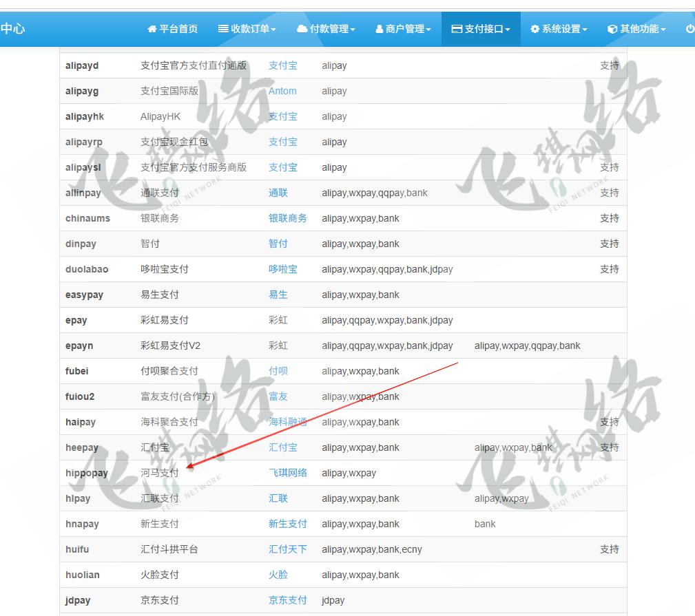
Task: Expand the 其他功能 dropdown menu
Action: pos(636,29)
